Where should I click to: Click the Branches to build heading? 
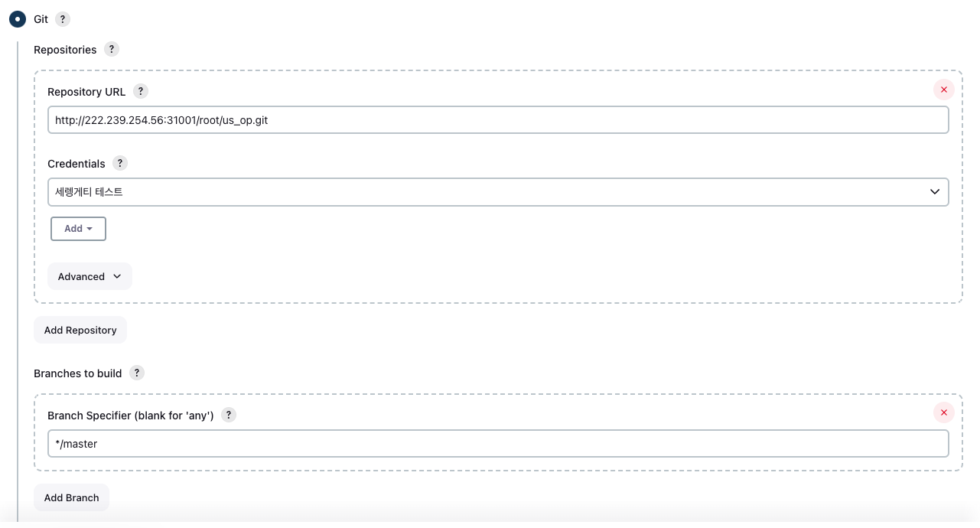[x=77, y=373]
